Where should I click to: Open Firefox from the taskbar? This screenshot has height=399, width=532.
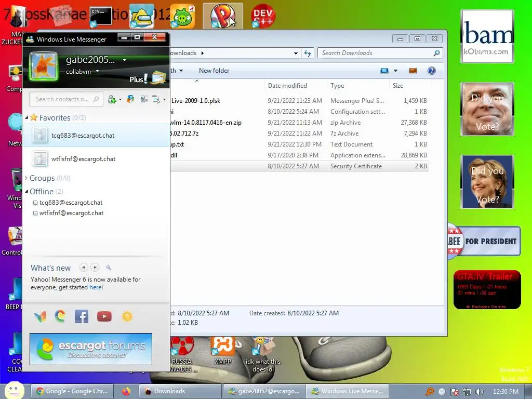[x=126, y=391]
